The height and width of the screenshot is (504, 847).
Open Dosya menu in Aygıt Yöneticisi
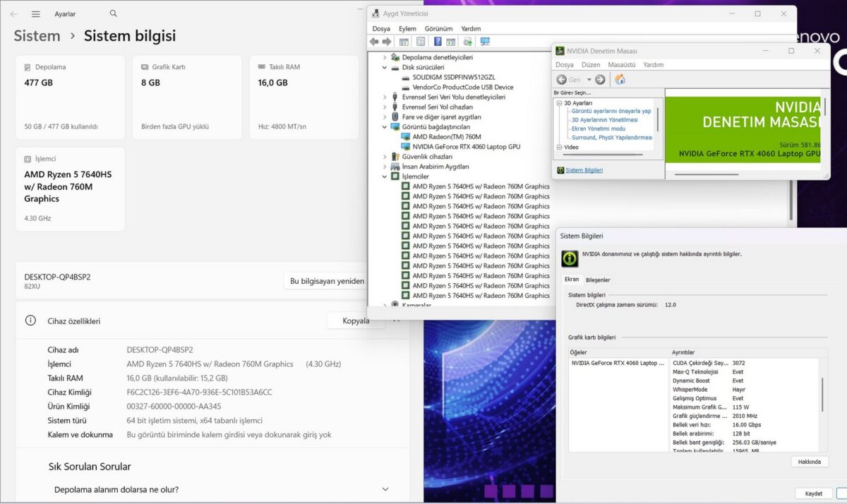coord(381,28)
